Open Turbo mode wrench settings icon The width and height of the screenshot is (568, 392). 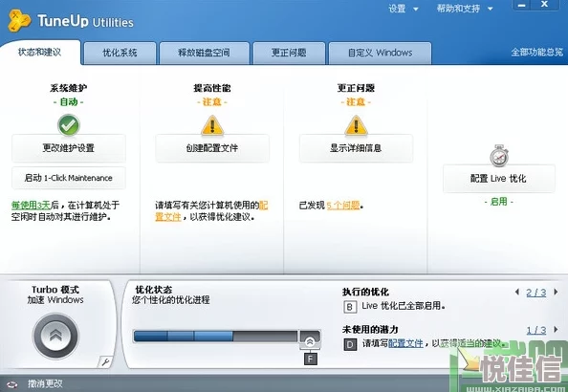(x=105, y=361)
